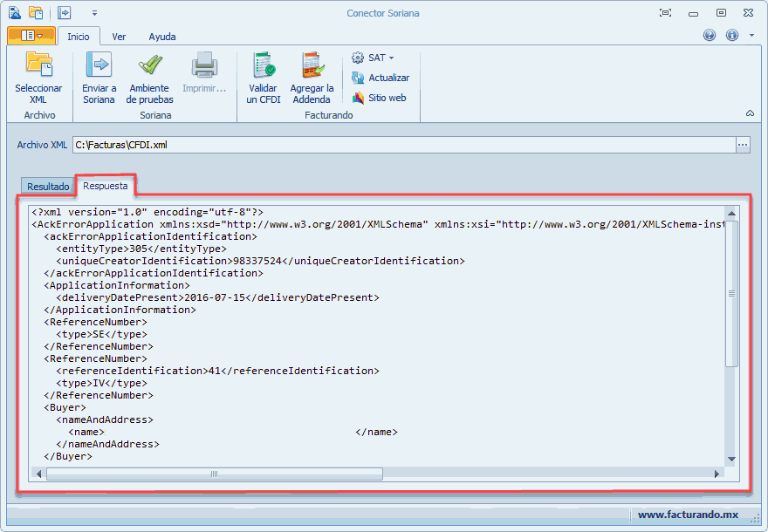768x532 pixels.
Task: Click the Seleccionar XML folder icon
Action: (x=38, y=66)
